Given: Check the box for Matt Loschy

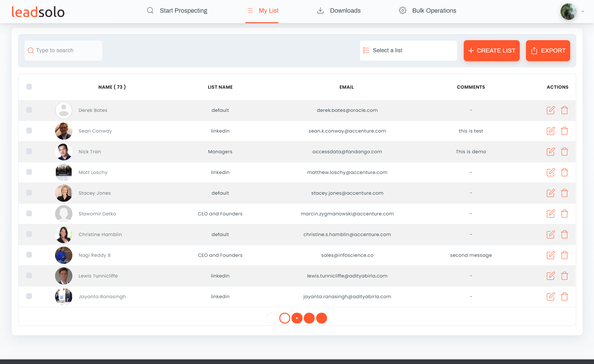Looking at the screenshot, I should (x=29, y=172).
